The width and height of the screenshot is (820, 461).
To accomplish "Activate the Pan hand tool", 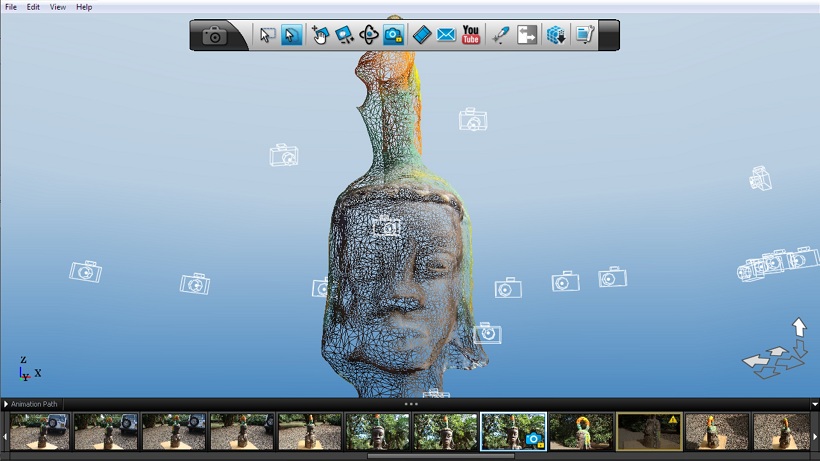I will pyautogui.click(x=320, y=35).
